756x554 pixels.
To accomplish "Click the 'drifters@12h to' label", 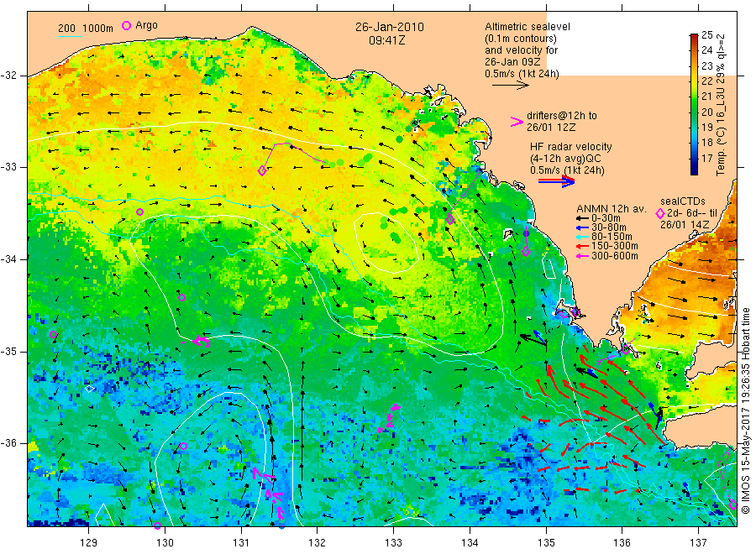I will point(562,116).
